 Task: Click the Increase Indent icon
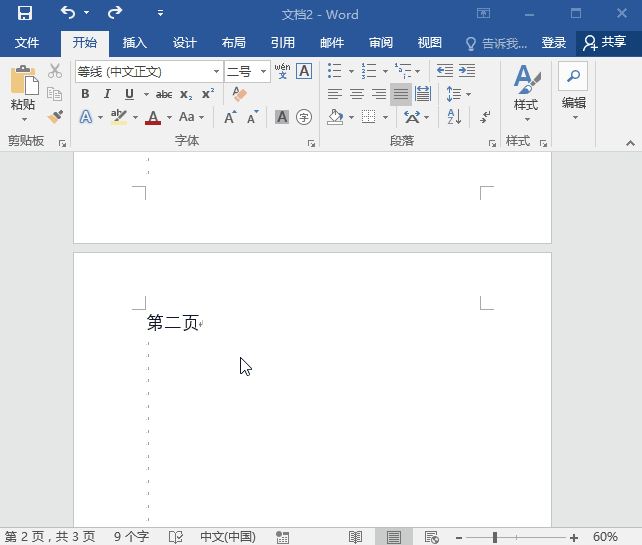coord(466,71)
